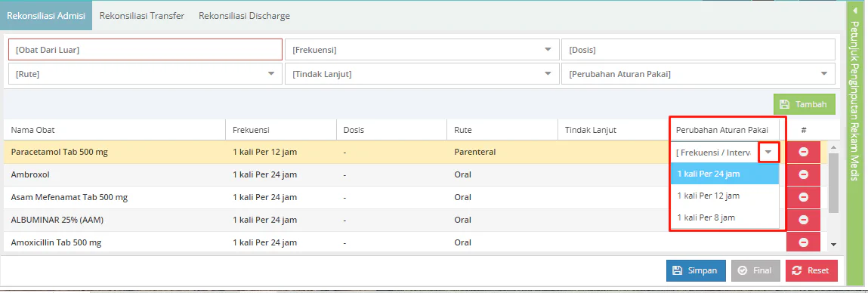This screenshot has width=868, height=293.
Task: Click the scrollbar down arrow in table
Action: point(833,244)
